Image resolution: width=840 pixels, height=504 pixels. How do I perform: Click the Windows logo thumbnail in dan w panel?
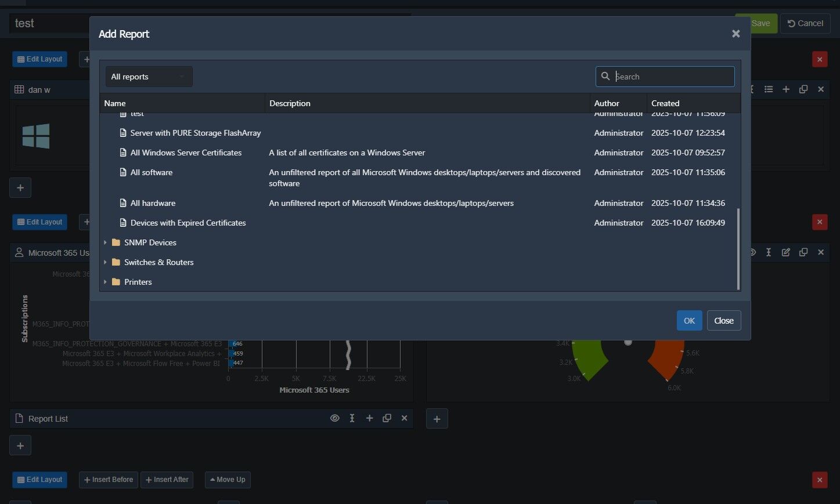[36, 136]
